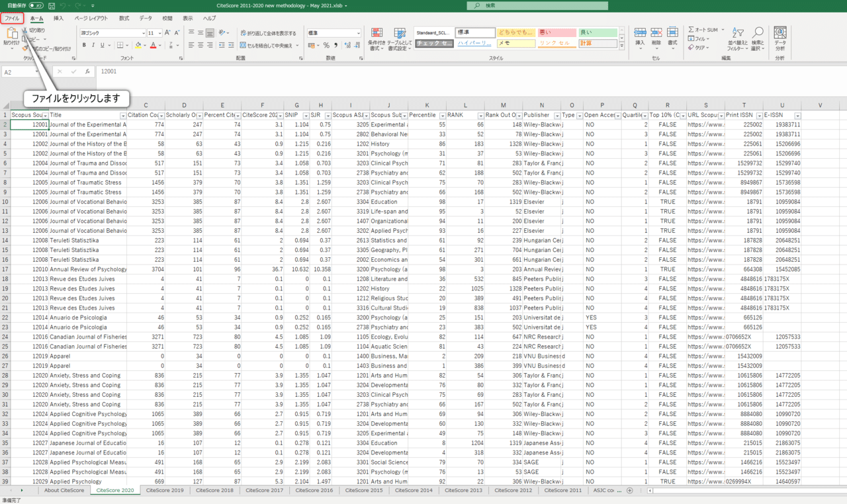Apply italic formatting with I icon
Image resolution: width=847 pixels, height=504 pixels.
(x=93, y=46)
